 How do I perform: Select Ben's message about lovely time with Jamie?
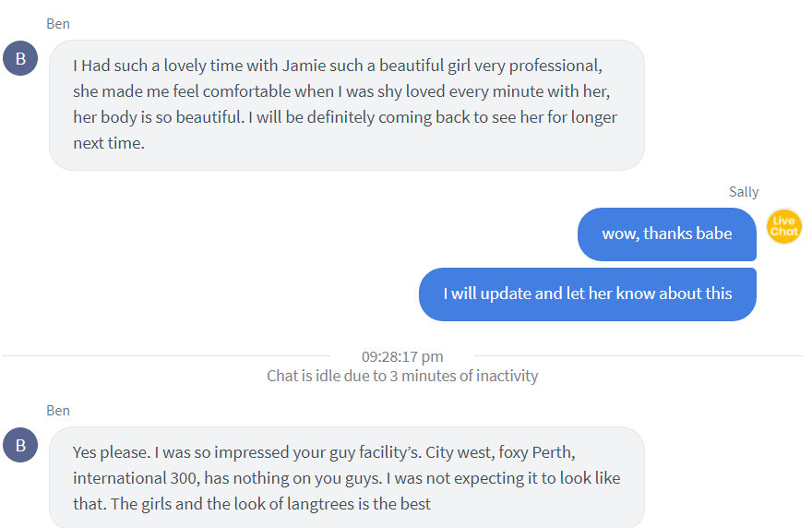[x=346, y=105]
